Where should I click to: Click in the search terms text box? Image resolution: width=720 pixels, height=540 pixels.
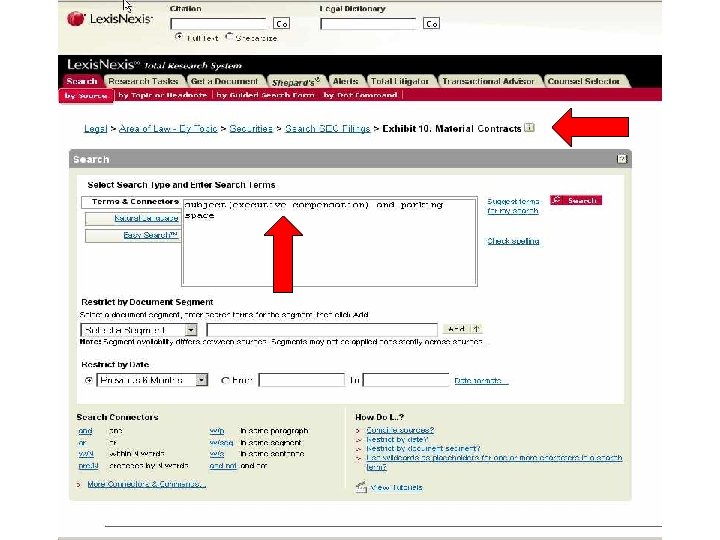click(330, 242)
